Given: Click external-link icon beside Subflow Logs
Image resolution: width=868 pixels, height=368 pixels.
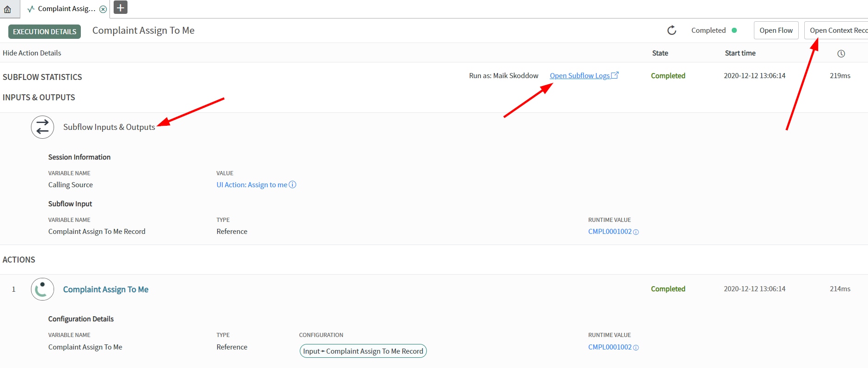Looking at the screenshot, I should click(x=615, y=75).
